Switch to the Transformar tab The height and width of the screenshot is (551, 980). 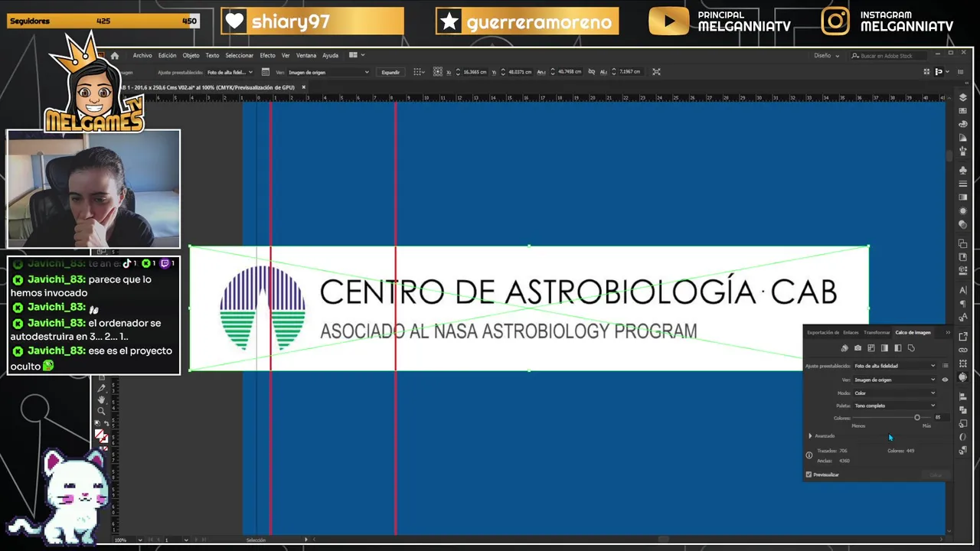[x=877, y=332]
